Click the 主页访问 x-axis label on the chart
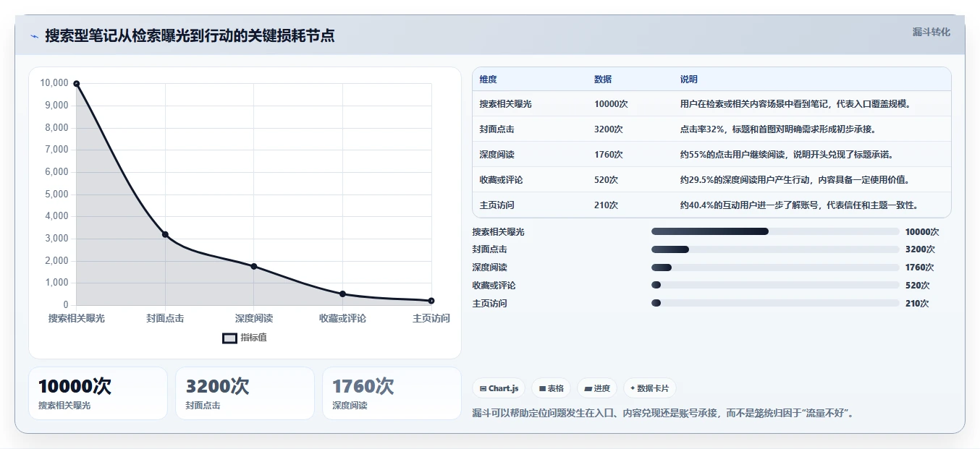Screen dimensions: 980x449 [x=431, y=318]
